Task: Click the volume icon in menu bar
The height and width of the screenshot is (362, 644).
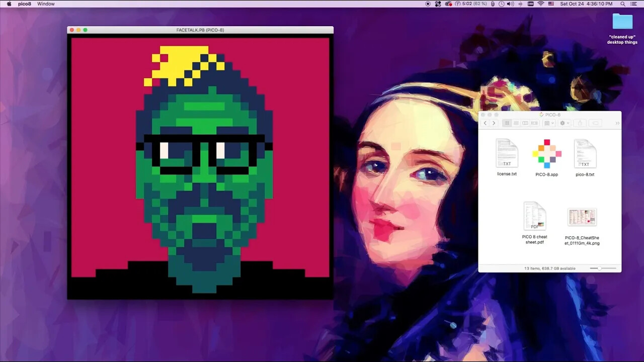Action: [510, 4]
